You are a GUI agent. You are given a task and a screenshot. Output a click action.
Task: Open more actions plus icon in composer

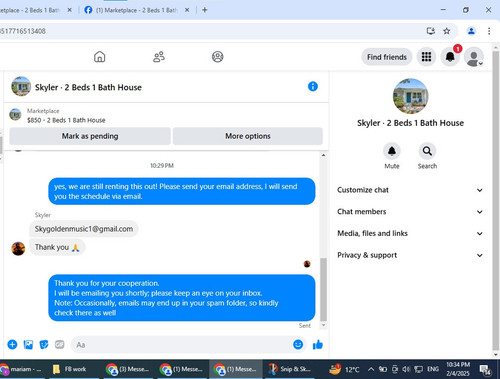[12, 344]
